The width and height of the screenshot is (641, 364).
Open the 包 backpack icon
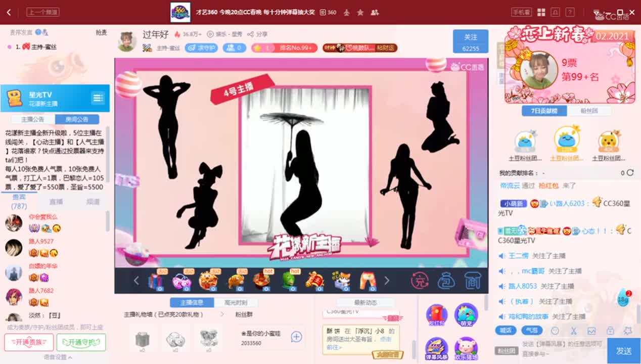pos(446,281)
